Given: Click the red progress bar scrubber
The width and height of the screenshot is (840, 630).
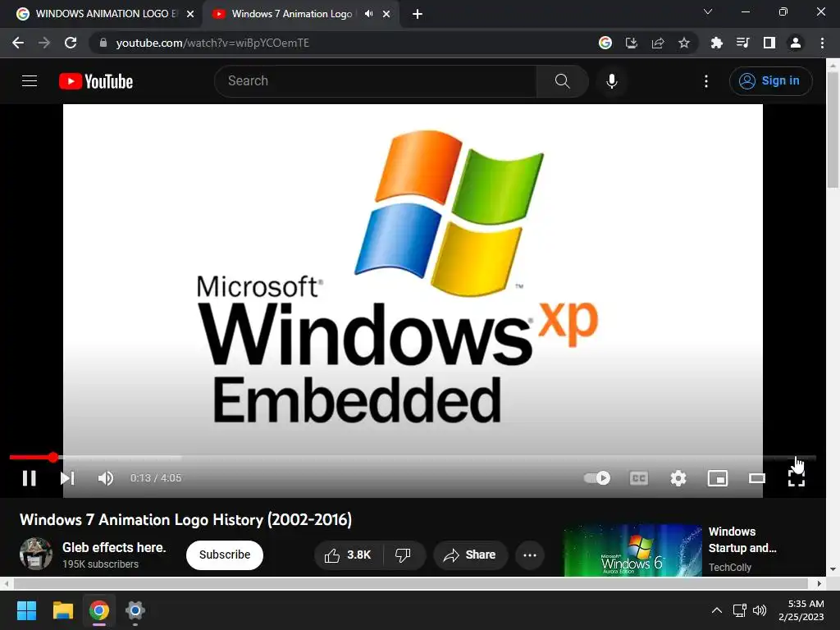Looking at the screenshot, I should [x=52, y=457].
